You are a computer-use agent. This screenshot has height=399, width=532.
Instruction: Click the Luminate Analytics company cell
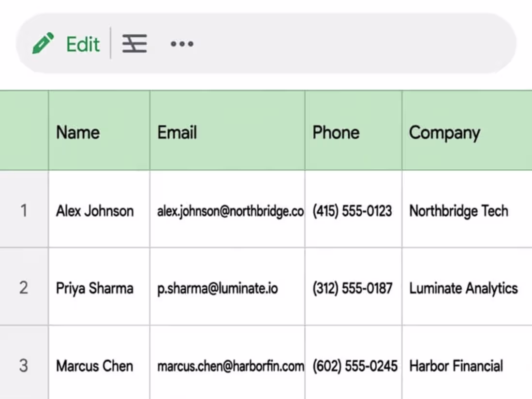tap(467, 287)
